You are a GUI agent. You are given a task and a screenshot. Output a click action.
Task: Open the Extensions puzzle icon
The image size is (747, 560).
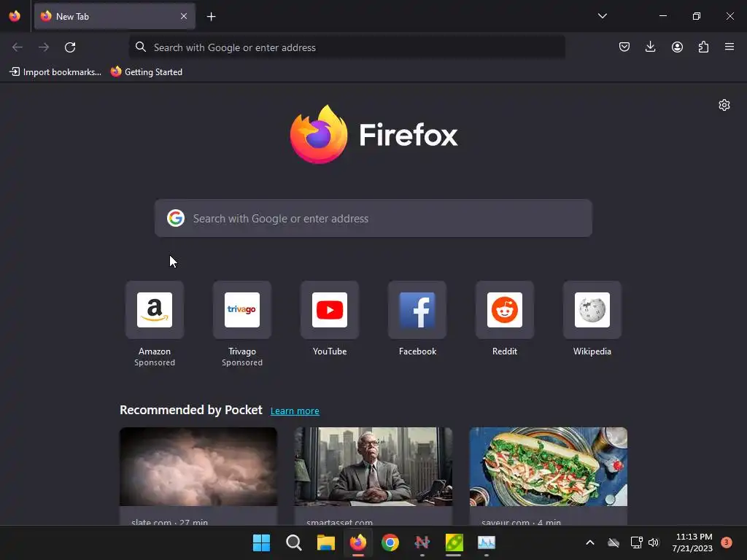[x=703, y=47]
